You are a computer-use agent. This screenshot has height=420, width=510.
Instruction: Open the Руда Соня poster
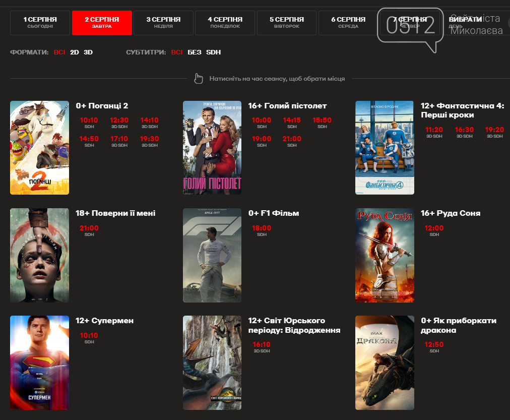pos(385,255)
